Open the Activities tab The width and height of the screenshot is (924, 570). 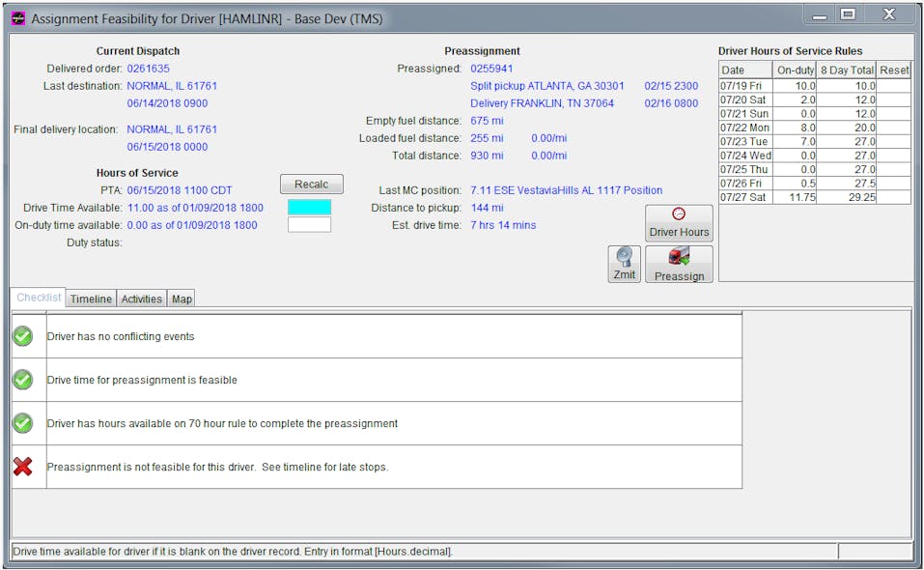click(141, 299)
